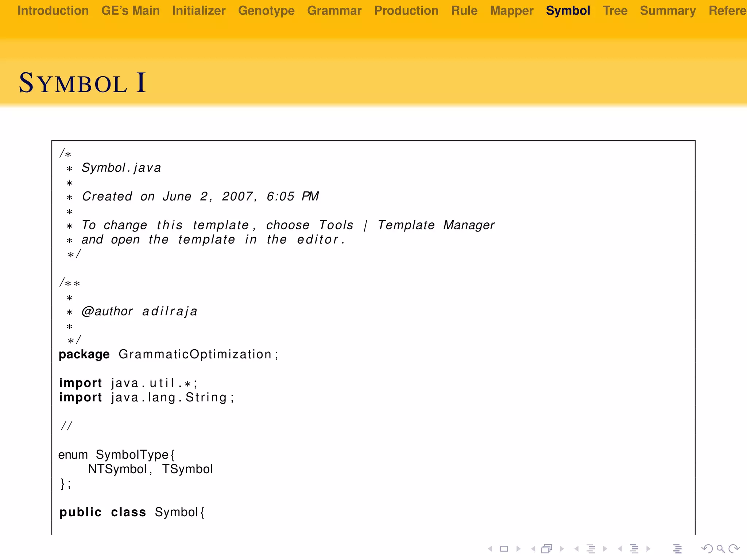
Task: Open the Grammar section
Action: point(334,11)
